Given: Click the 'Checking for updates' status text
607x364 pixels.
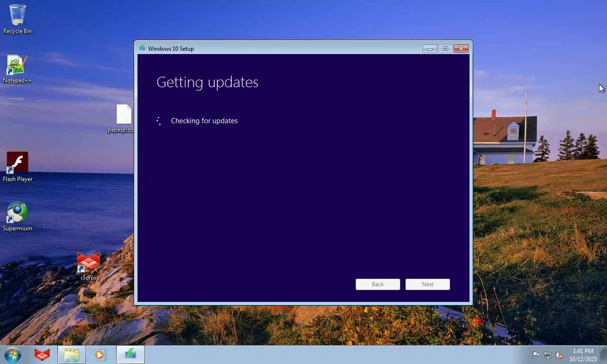Looking at the screenshot, I should pyautogui.click(x=204, y=121).
